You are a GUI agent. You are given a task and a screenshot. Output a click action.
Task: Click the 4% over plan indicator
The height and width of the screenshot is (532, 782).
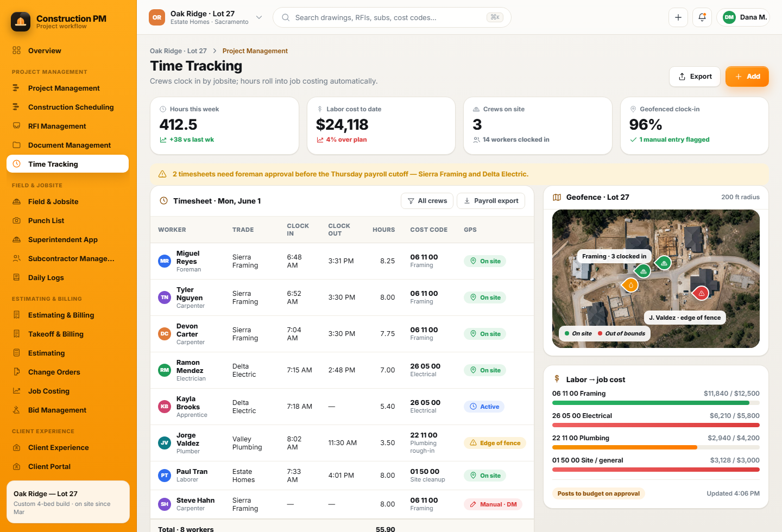[346, 140]
